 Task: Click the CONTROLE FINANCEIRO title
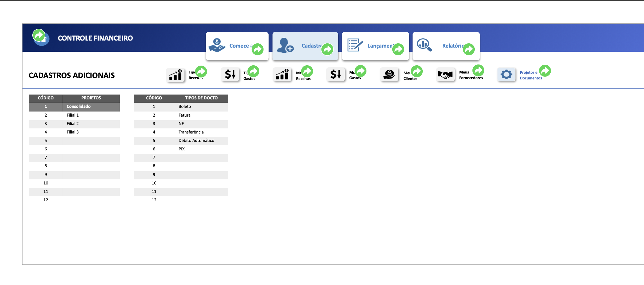95,38
